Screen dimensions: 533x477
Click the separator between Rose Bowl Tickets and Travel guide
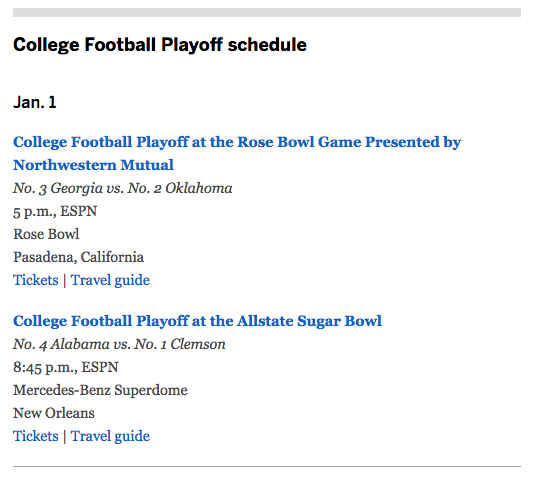click(65, 281)
